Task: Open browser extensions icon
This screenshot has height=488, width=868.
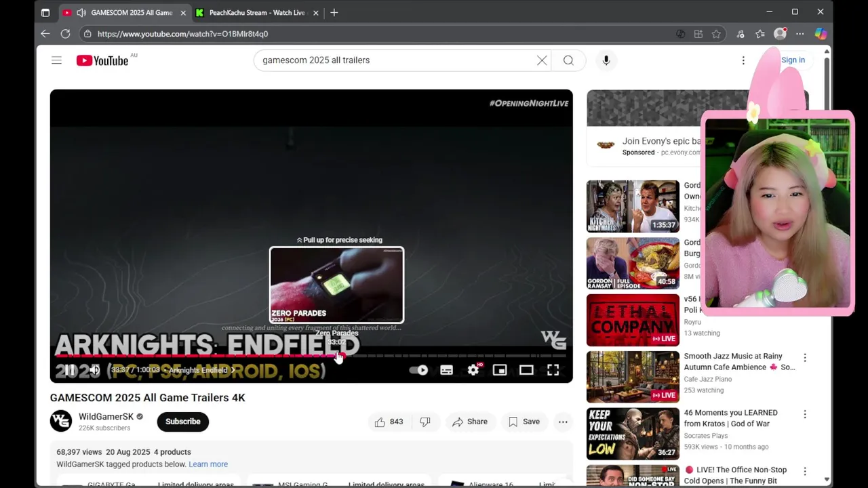Action: click(741, 34)
